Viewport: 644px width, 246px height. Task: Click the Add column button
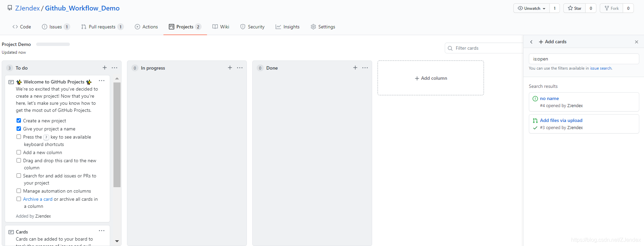tap(431, 78)
